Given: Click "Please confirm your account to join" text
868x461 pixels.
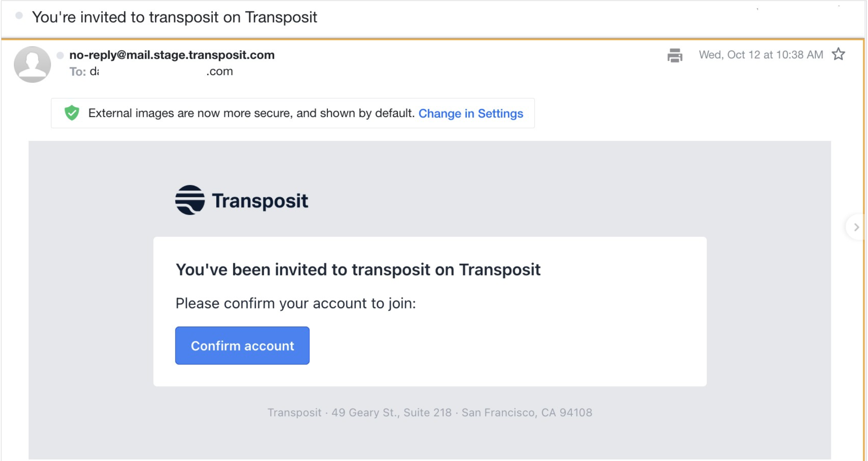Looking at the screenshot, I should (x=296, y=303).
